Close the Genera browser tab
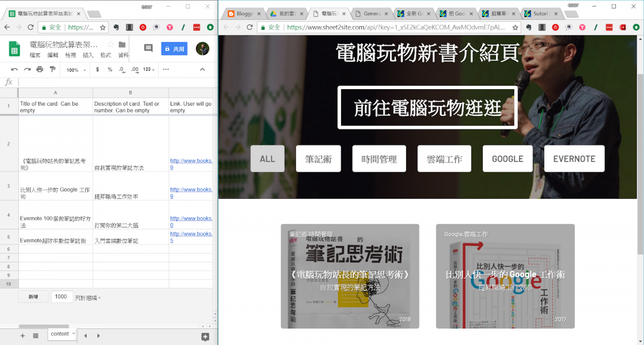Image resolution: width=644 pixels, height=345 pixels. point(385,14)
